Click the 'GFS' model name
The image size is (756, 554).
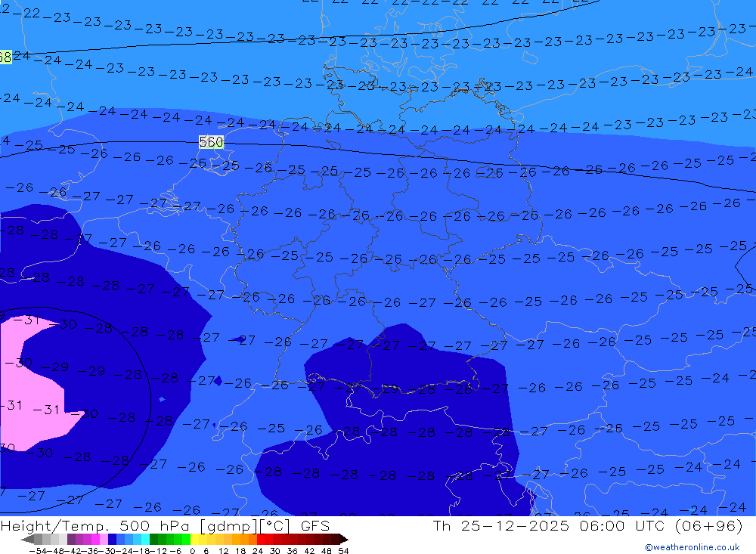tap(315, 526)
